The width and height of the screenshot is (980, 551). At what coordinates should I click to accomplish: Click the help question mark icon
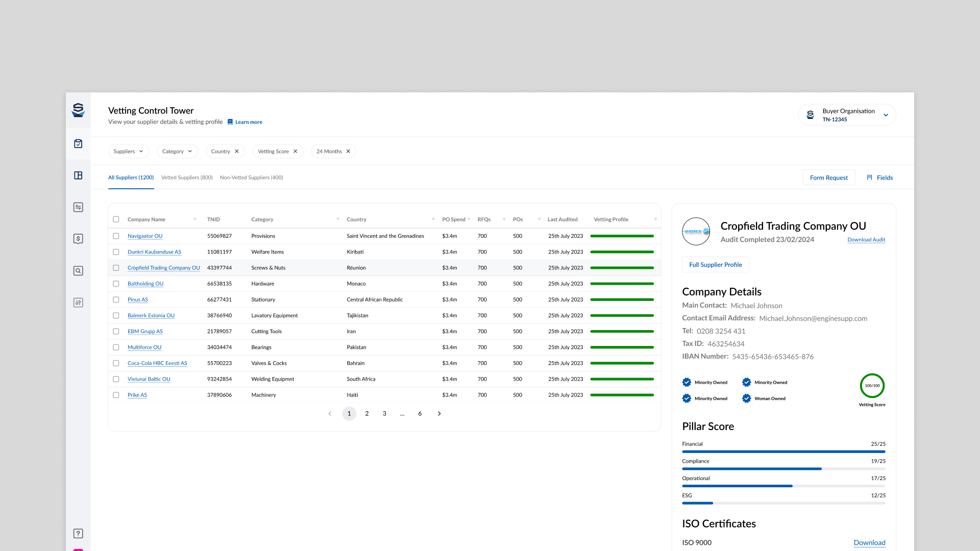[78, 534]
